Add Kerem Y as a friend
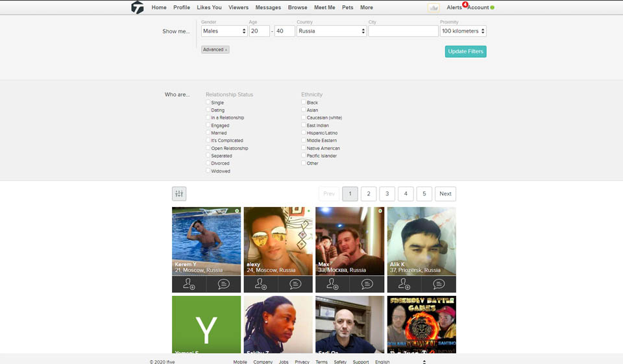The image size is (623, 364). [x=189, y=284]
